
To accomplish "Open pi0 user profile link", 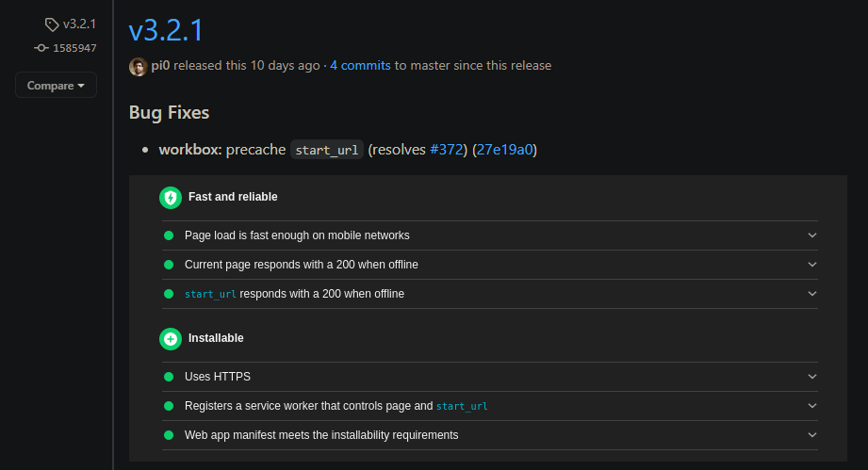I will 160,65.
